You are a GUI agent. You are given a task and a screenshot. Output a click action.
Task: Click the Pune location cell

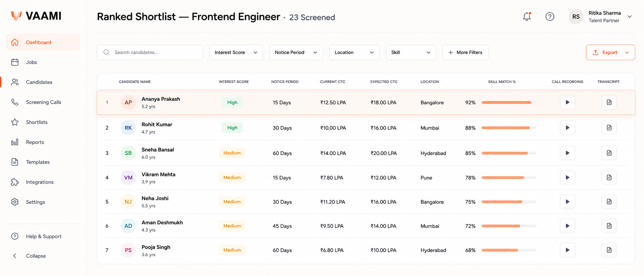[x=426, y=178]
